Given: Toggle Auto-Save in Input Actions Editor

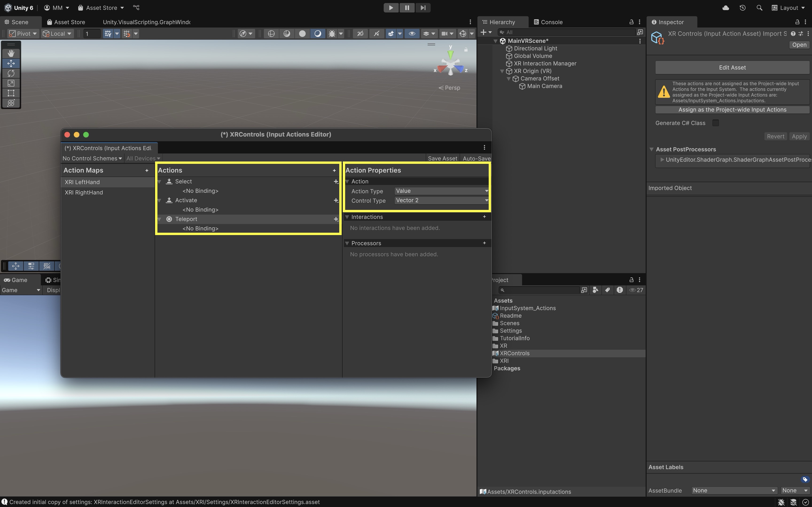Looking at the screenshot, I should (x=476, y=159).
